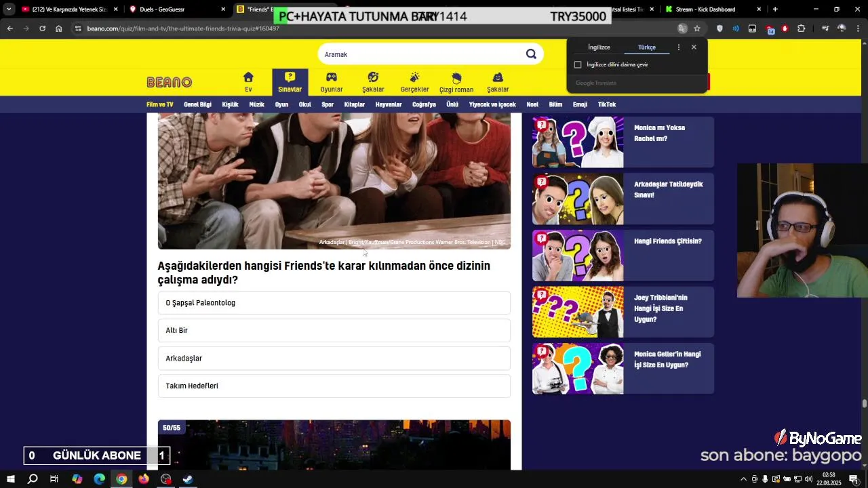Expand the tab search dropdown
This screenshot has width=868, height=488.
pyautogui.click(x=8, y=9)
